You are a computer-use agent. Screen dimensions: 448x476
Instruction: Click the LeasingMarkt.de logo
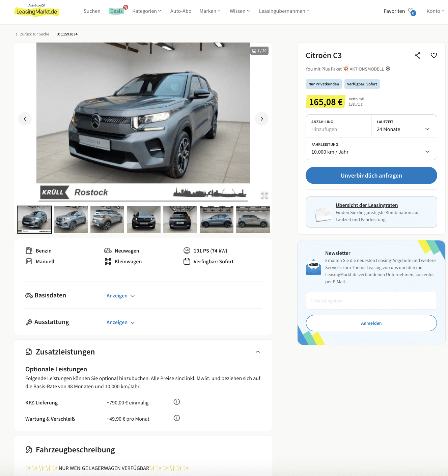37,11
